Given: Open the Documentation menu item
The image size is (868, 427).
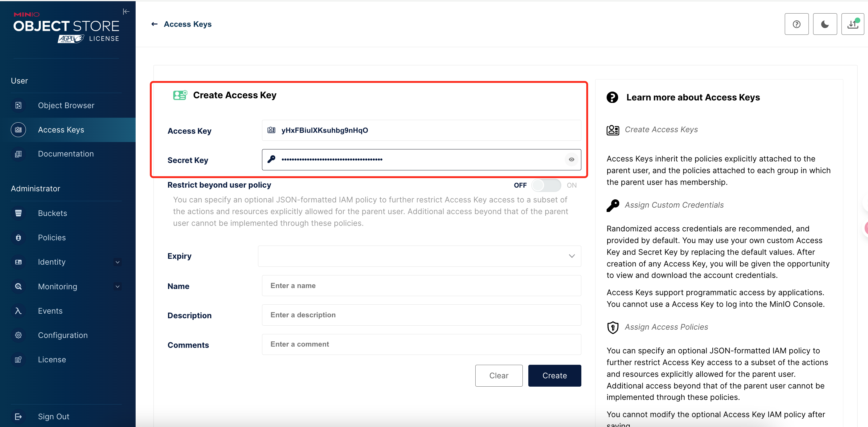Looking at the screenshot, I should 66,154.
